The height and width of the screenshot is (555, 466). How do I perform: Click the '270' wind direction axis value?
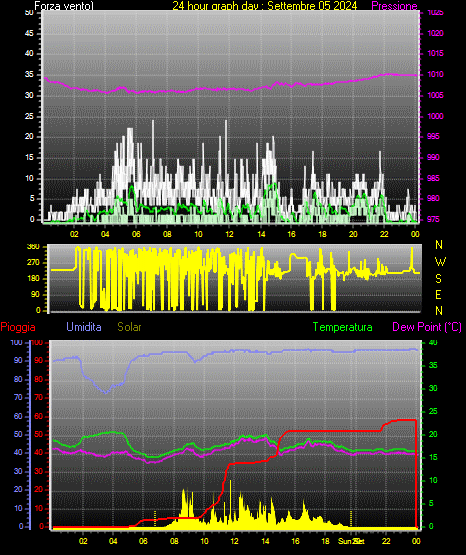tap(33, 263)
